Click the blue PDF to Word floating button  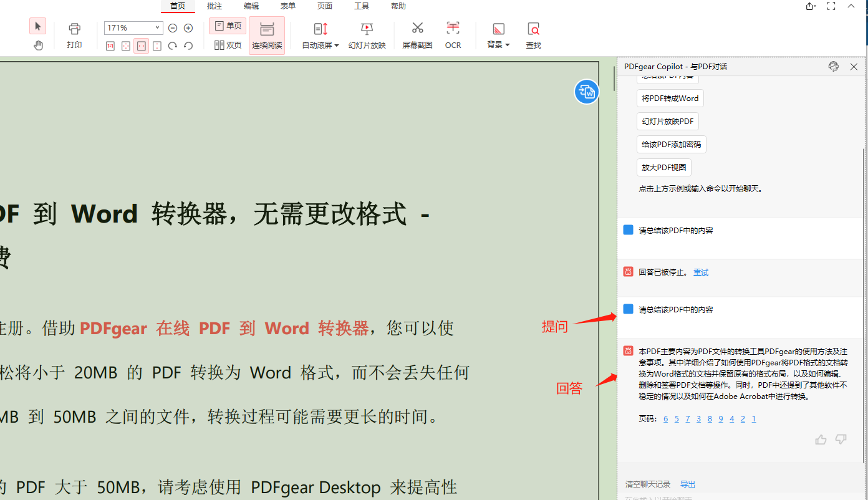[586, 92]
